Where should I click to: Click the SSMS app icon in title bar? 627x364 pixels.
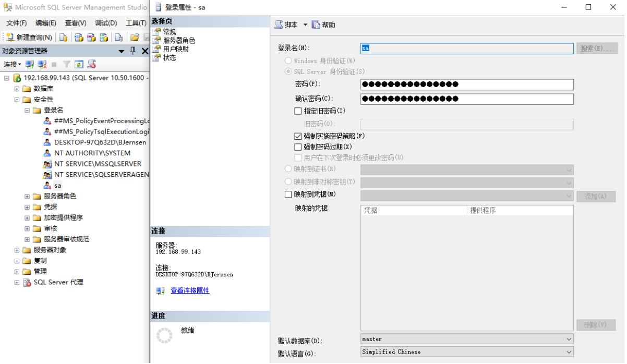(x=8, y=7)
